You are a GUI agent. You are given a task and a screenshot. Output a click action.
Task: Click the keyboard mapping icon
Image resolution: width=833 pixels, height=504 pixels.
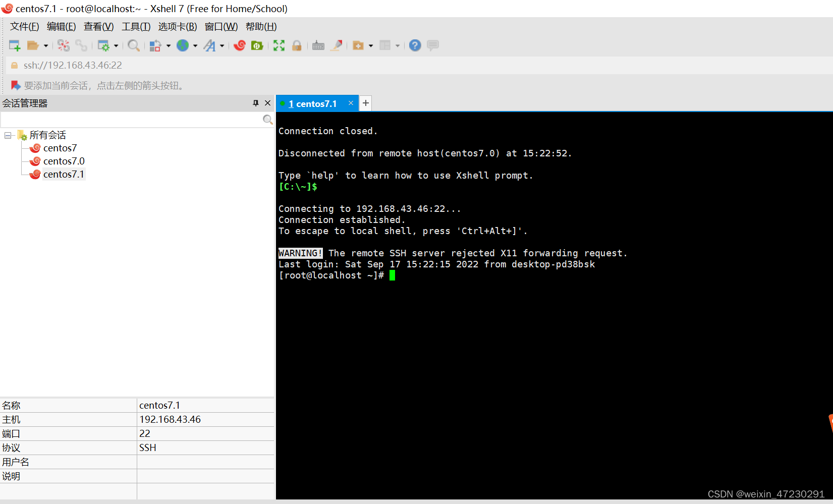tap(318, 45)
